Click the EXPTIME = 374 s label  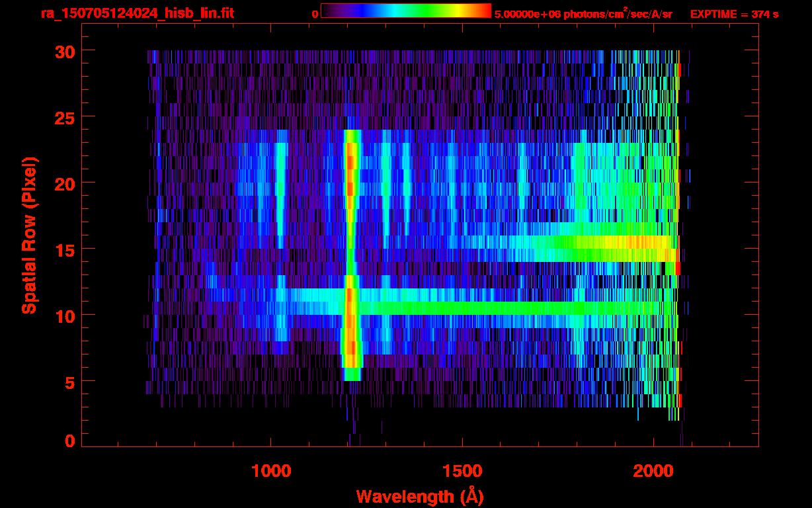pyautogui.click(x=734, y=14)
